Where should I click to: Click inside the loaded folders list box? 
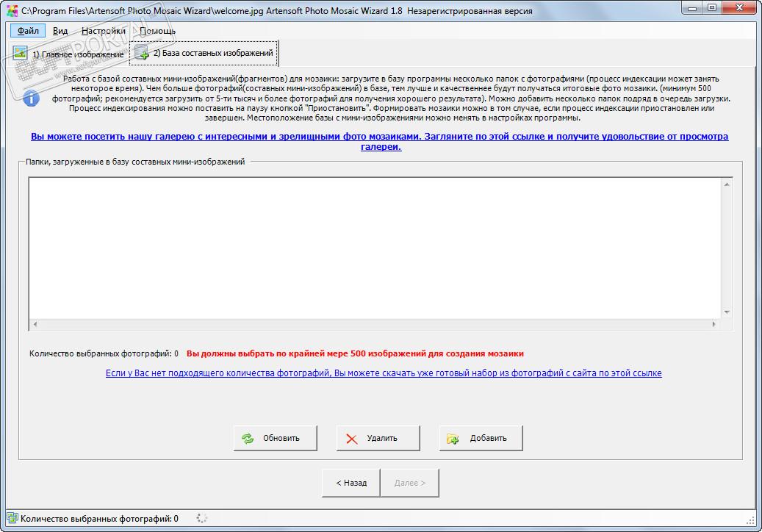(x=375, y=248)
